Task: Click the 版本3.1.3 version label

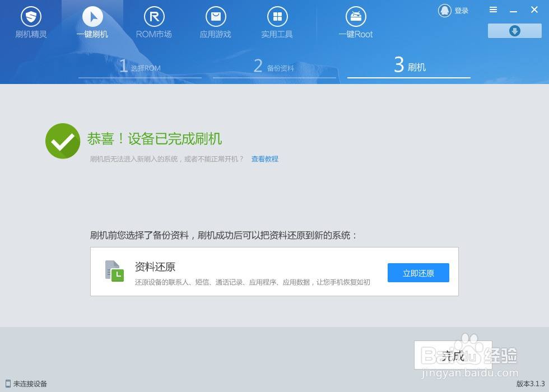Action: click(530, 384)
